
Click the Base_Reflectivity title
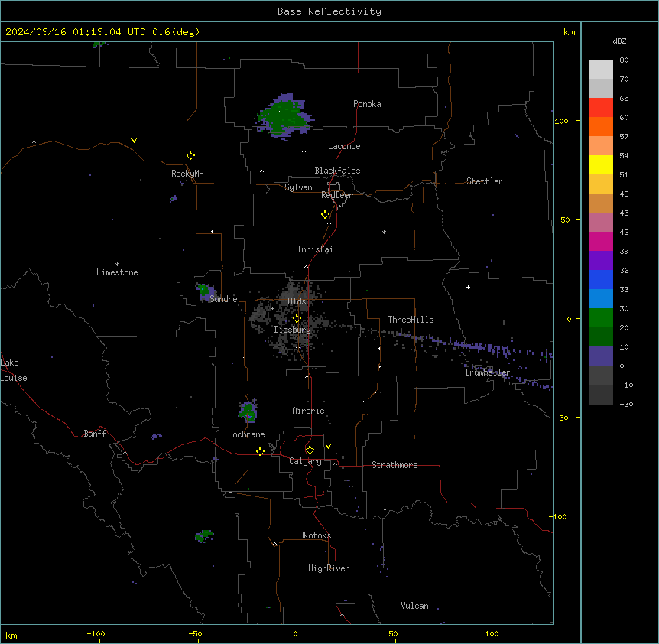[x=329, y=11]
